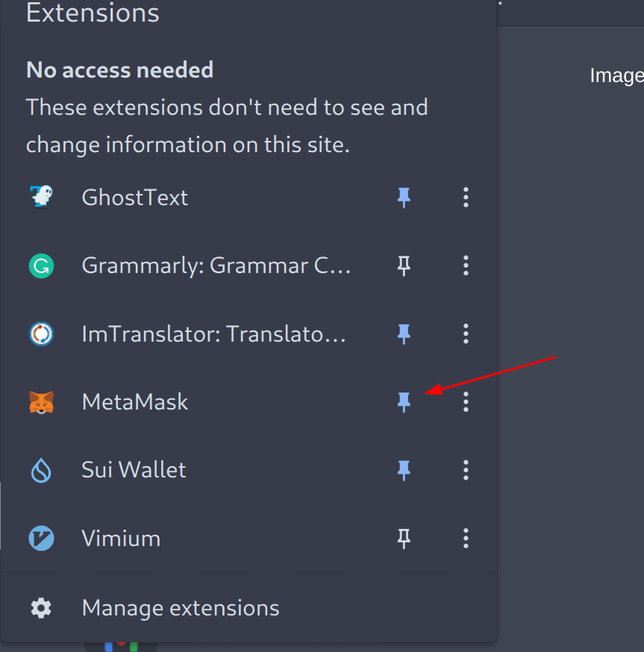Click the GhostText extension icon
The image size is (644, 652).
tap(41, 198)
